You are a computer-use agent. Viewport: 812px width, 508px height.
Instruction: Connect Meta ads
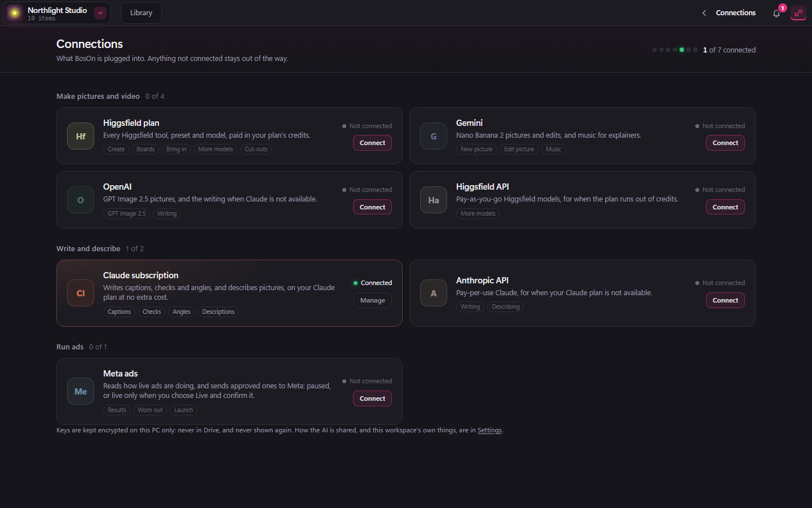tap(372, 398)
